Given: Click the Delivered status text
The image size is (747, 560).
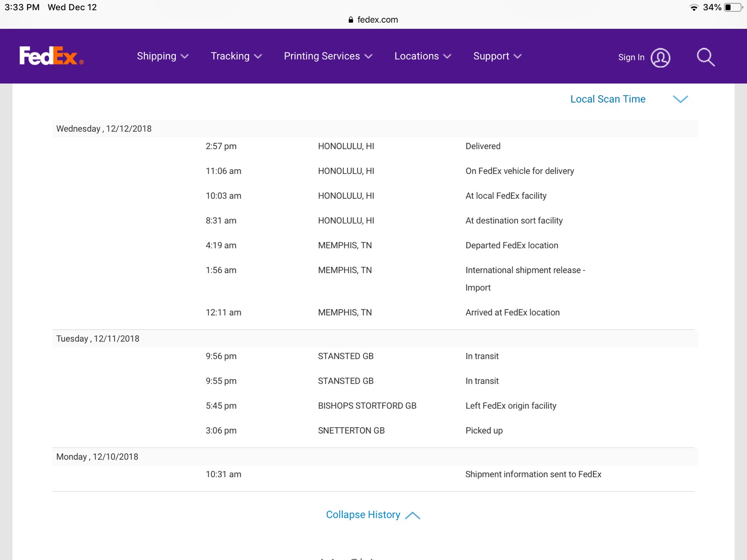Looking at the screenshot, I should (483, 146).
